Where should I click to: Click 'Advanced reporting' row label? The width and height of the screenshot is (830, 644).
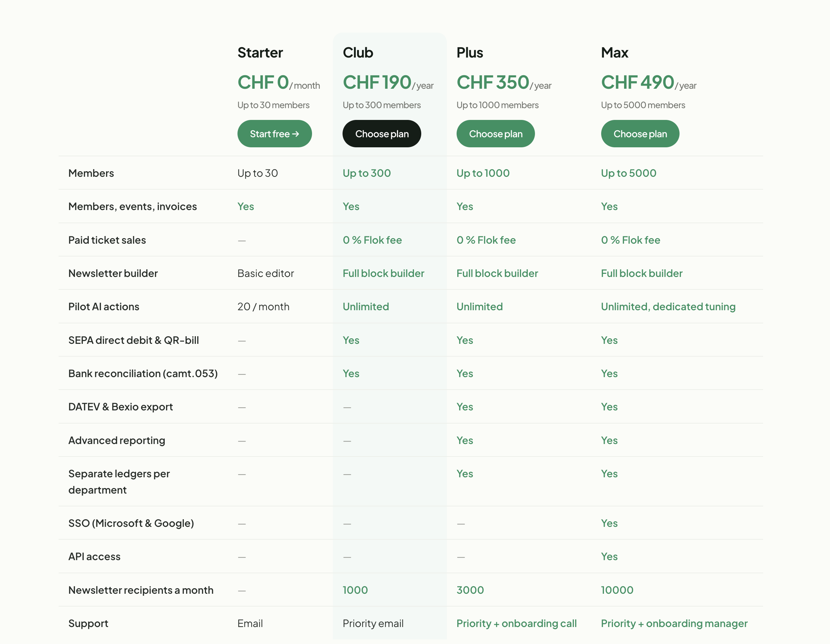coord(117,441)
